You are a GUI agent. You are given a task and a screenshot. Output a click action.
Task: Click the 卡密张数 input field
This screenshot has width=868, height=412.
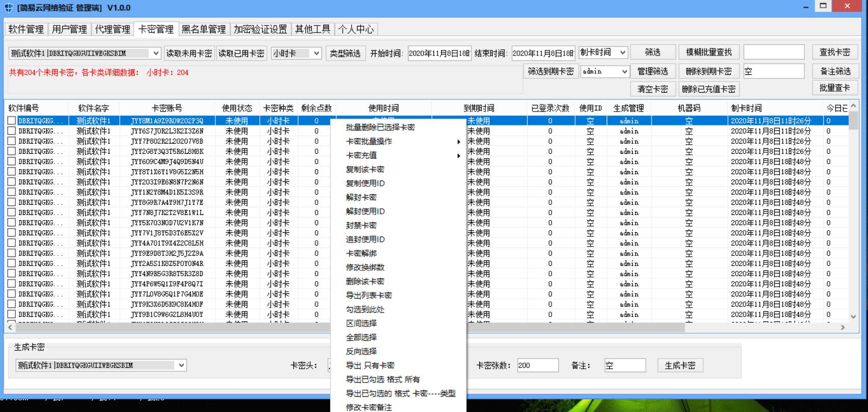(537, 365)
